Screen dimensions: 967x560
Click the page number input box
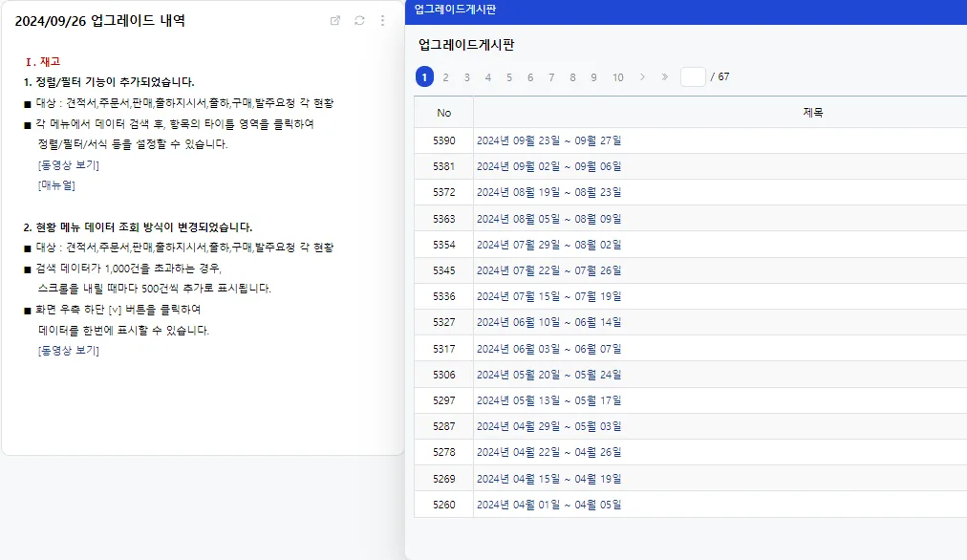coord(693,77)
